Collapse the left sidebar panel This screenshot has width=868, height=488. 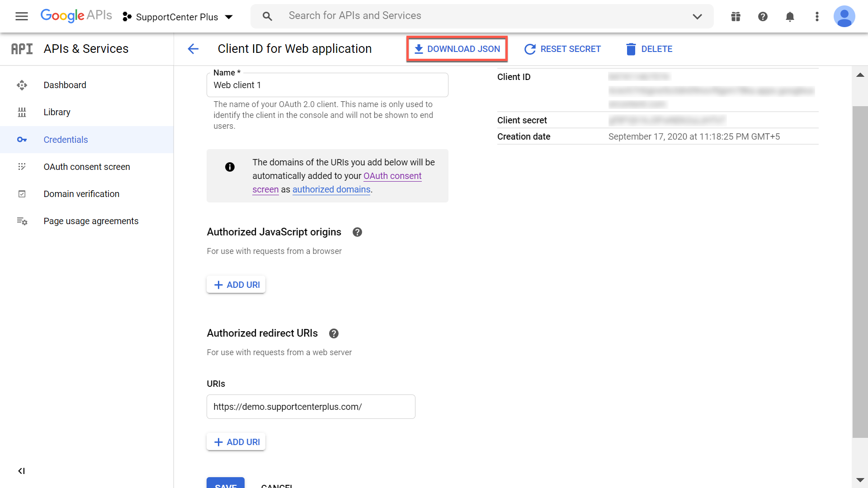point(21,471)
